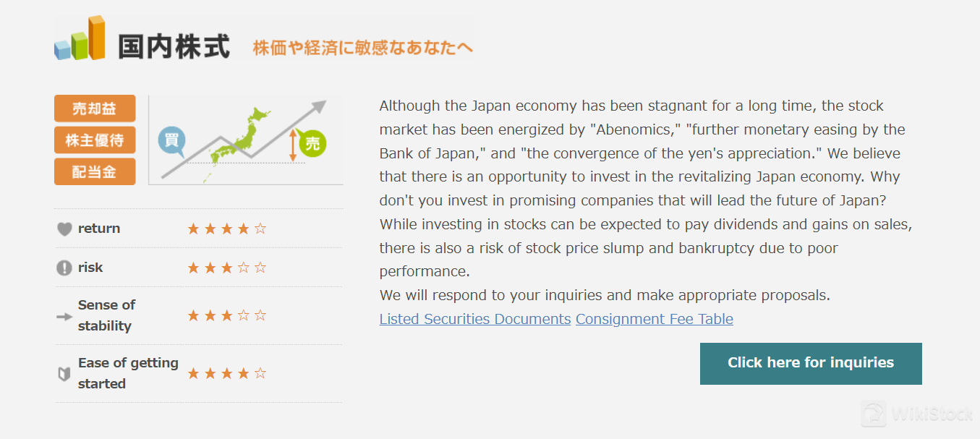Click the exclamation icon beside risk
The height and width of the screenshot is (439, 980).
[64, 267]
